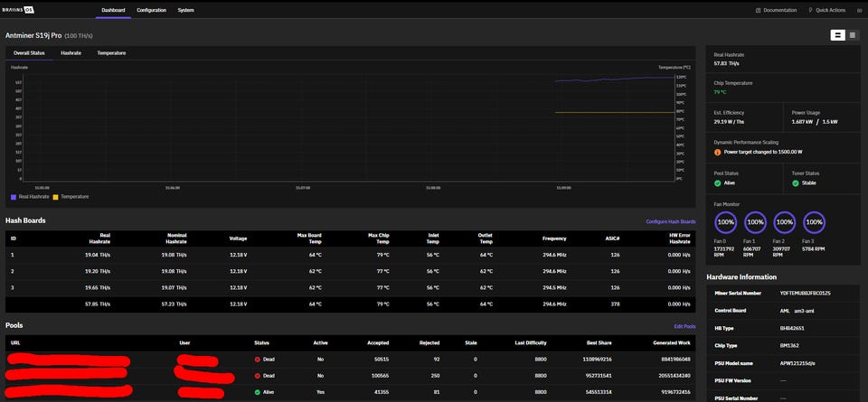The width and height of the screenshot is (868, 402).
Task: Click the yellow temperature line on the chart
Action: tap(615, 112)
